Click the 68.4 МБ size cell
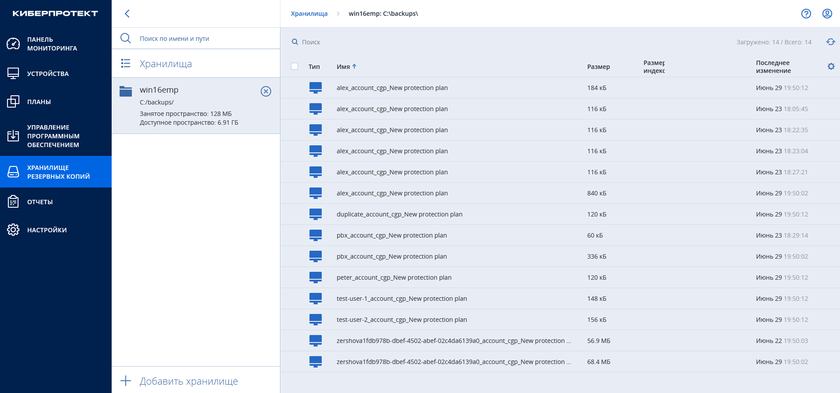The height and width of the screenshot is (393, 840). tap(598, 362)
